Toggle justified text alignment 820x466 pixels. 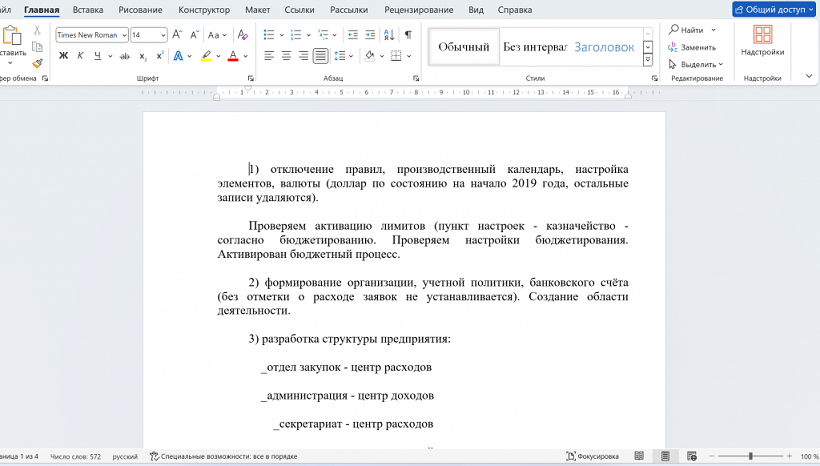(320, 56)
